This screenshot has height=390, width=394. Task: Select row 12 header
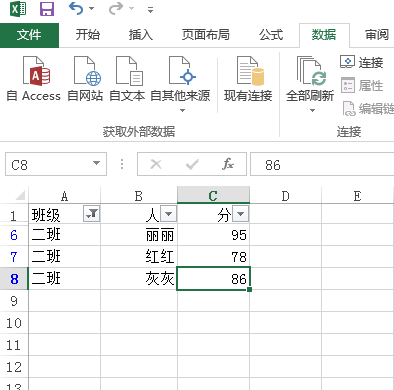tap(14, 367)
